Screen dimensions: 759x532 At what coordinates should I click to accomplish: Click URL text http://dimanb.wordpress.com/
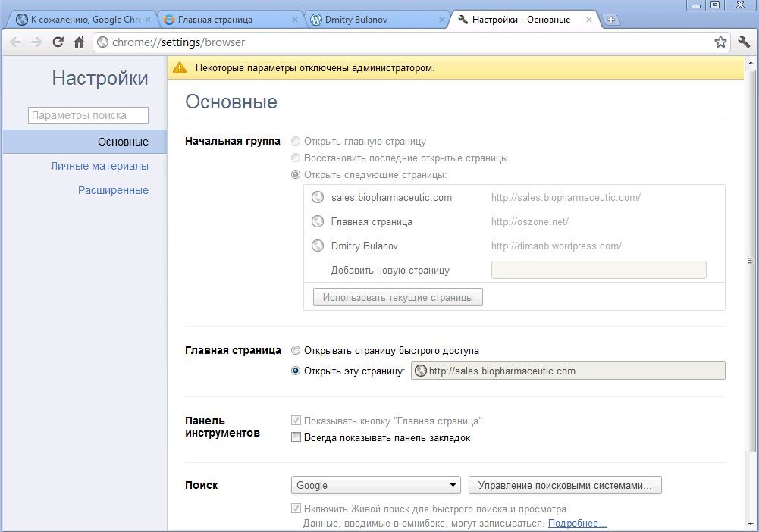[x=557, y=246]
